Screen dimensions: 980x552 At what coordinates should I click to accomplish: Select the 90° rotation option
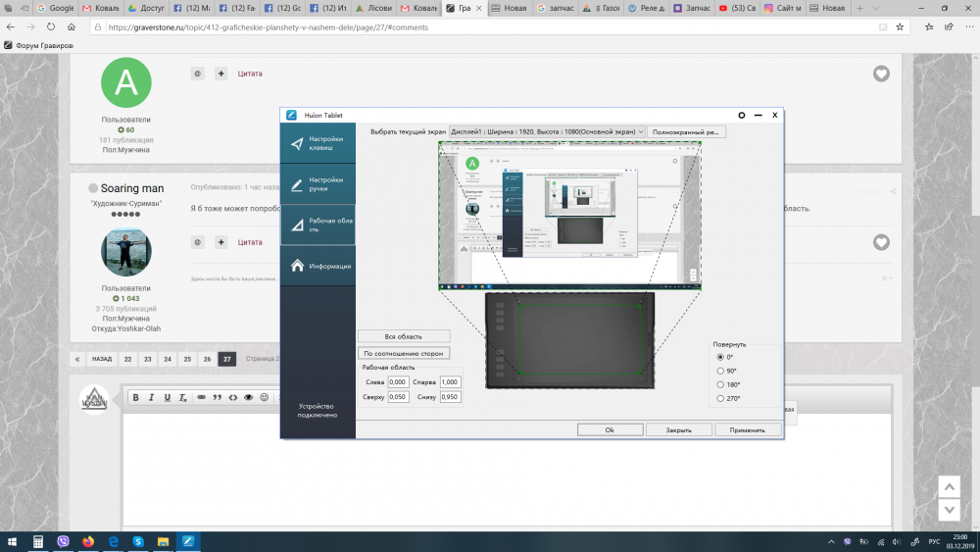(x=720, y=371)
